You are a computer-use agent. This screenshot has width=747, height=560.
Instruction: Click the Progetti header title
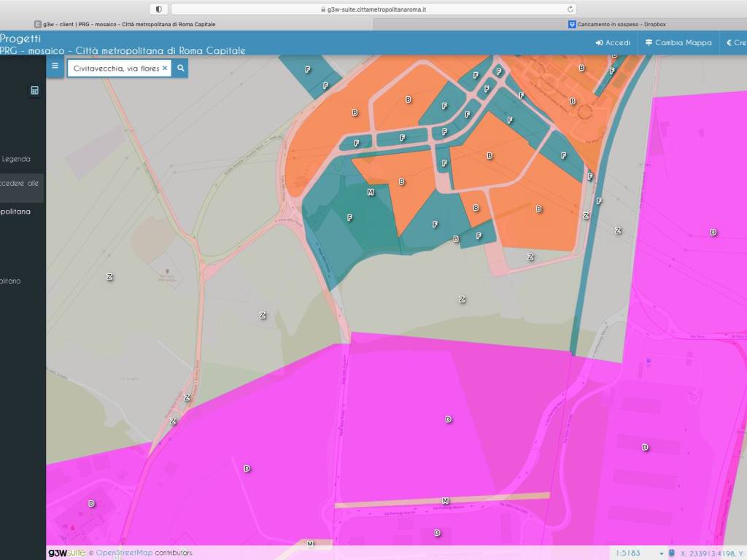point(20,38)
